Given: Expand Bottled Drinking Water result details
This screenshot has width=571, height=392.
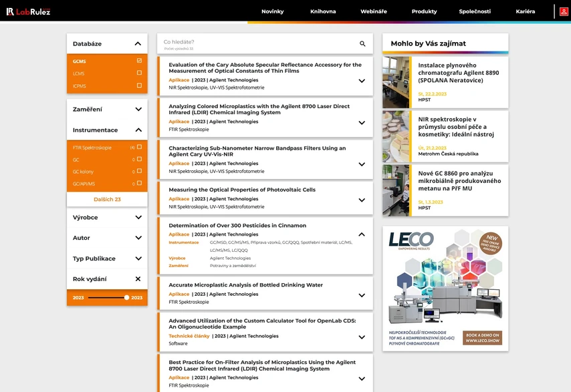Looking at the screenshot, I should tap(362, 295).
